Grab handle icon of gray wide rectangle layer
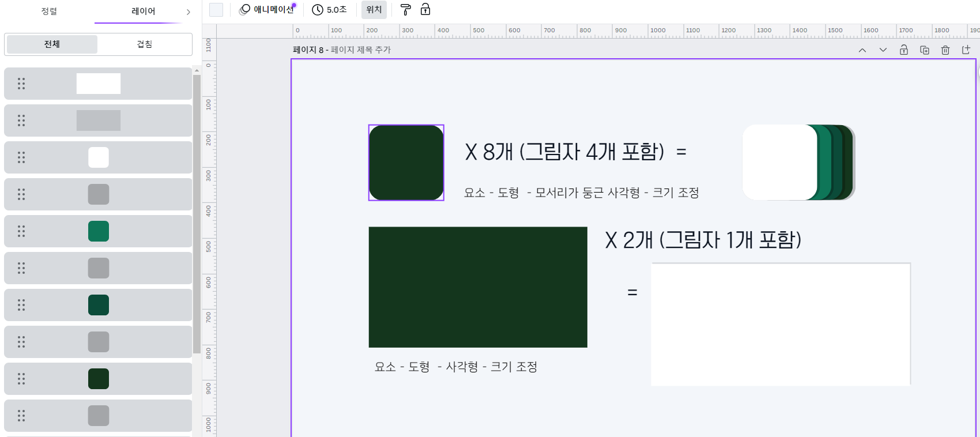 [21, 120]
